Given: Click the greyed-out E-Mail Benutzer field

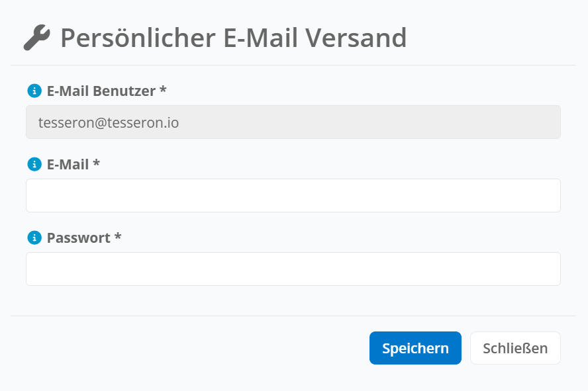Looking at the screenshot, I should [293, 122].
